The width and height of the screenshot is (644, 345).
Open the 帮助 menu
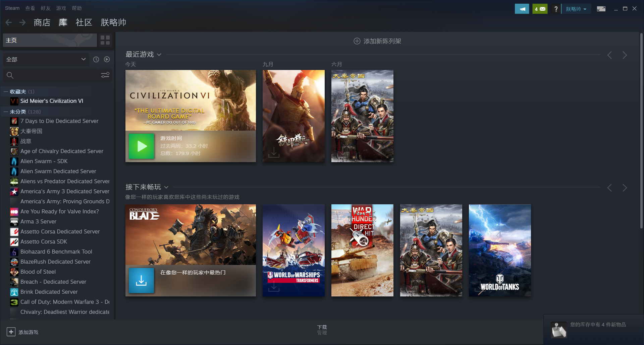(76, 8)
